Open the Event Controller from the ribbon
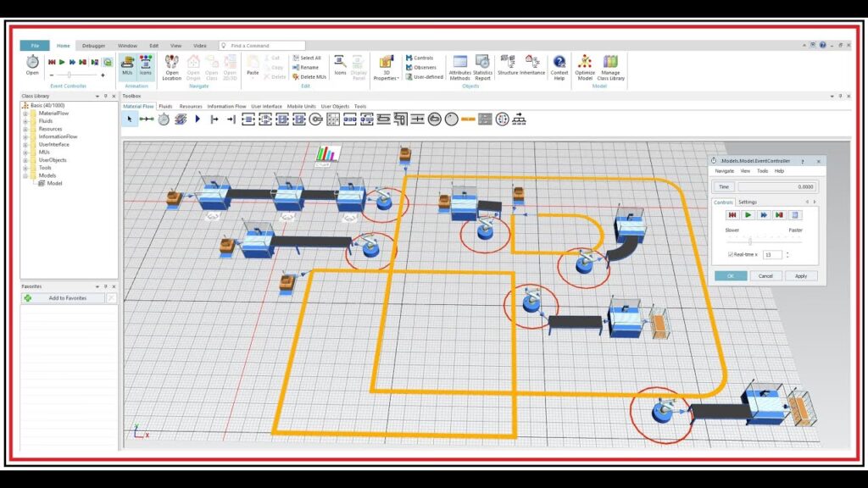 [32, 64]
